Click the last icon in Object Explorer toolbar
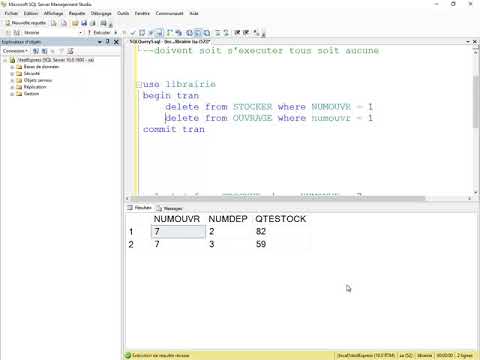 (x=70, y=51)
